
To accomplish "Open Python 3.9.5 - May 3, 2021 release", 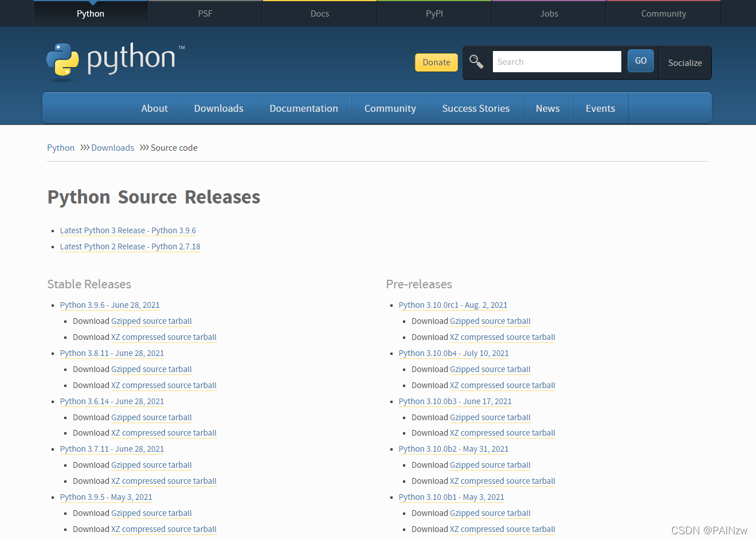I will (106, 497).
